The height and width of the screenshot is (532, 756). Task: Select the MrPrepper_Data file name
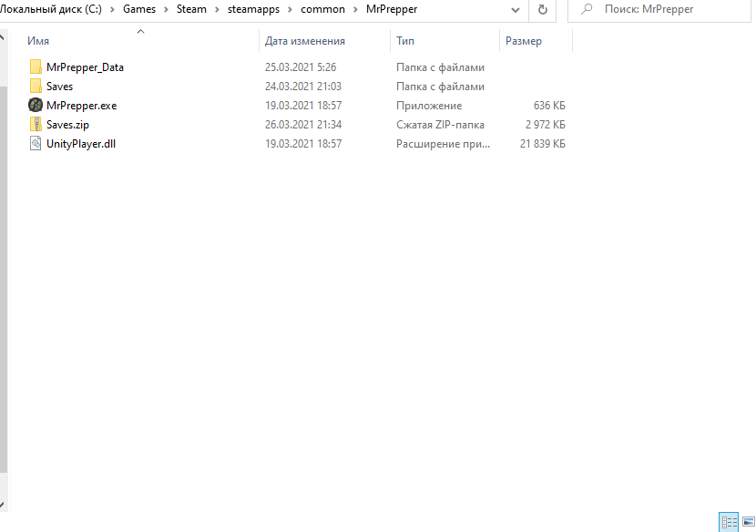85,67
